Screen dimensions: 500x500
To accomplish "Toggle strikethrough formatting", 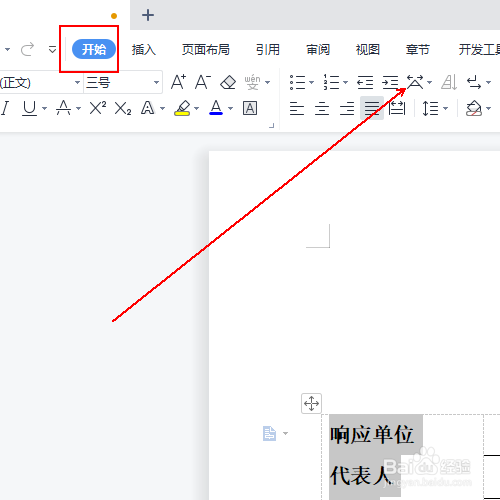I will (63, 108).
